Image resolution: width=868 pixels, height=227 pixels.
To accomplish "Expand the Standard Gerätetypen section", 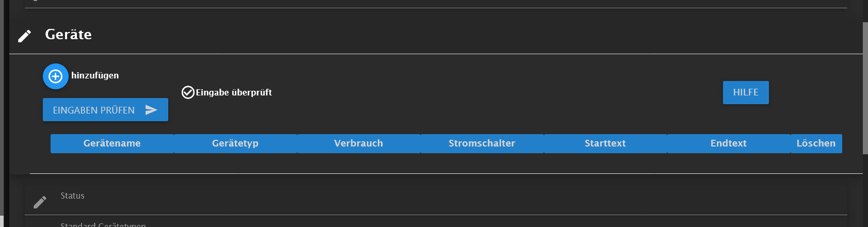I will tap(103, 224).
